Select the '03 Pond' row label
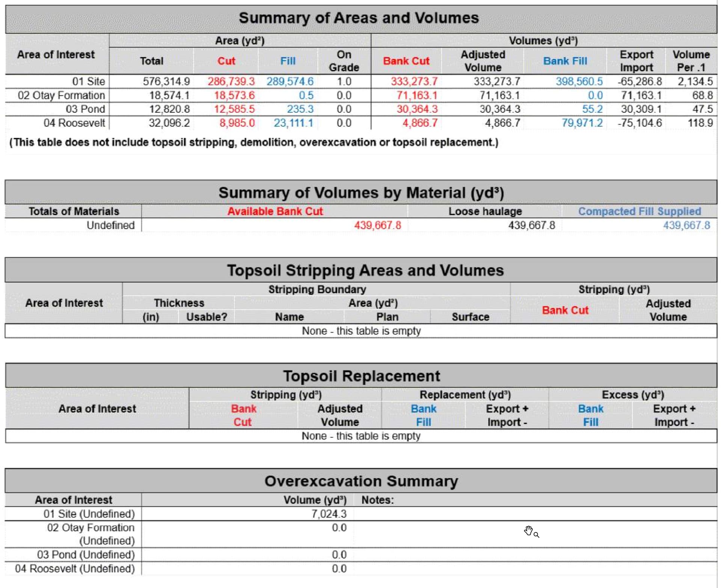721x588 pixels. tap(85, 109)
